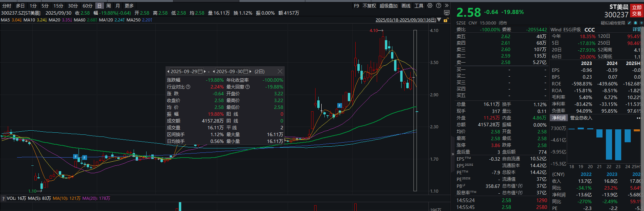The height and width of the screenshot is (211, 644).
Task: Open chart settings gear icon
Action: (x=430, y=6)
